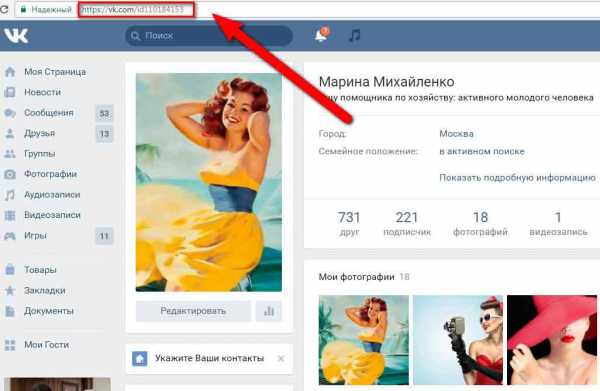Open Друзья list
This screenshot has width=600, height=391.
click(x=40, y=133)
